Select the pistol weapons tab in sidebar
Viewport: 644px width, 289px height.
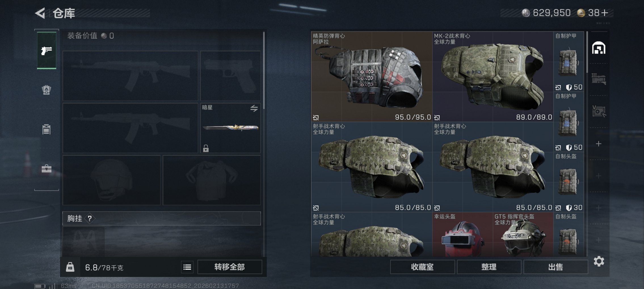47,50
